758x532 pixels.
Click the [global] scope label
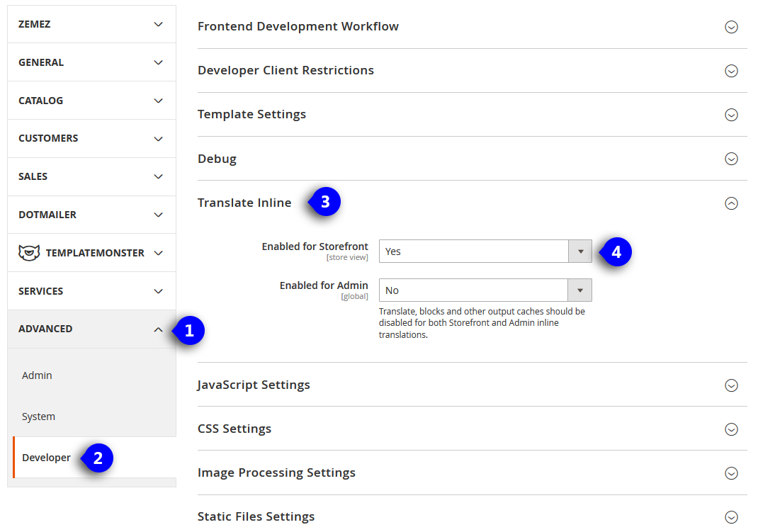(x=354, y=297)
